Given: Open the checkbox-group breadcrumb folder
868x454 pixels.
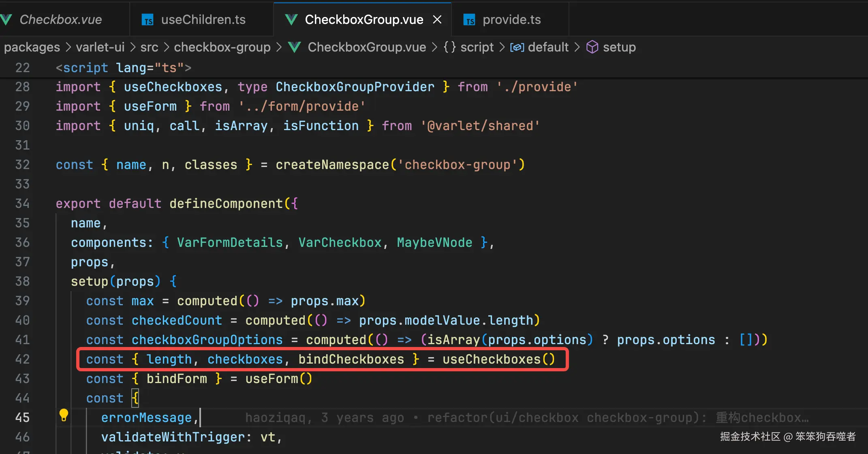Looking at the screenshot, I should pos(222,47).
